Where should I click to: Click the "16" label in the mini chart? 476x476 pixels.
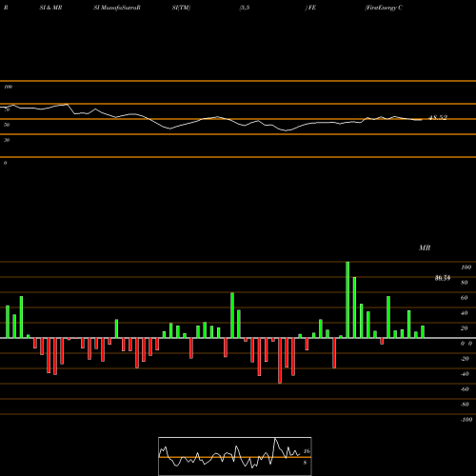pos(307,451)
